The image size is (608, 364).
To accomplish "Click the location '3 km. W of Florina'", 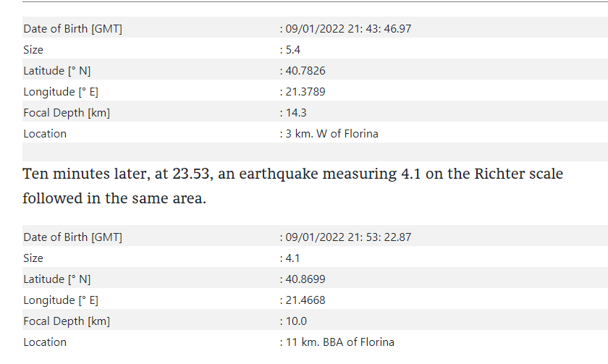I will point(330,134).
